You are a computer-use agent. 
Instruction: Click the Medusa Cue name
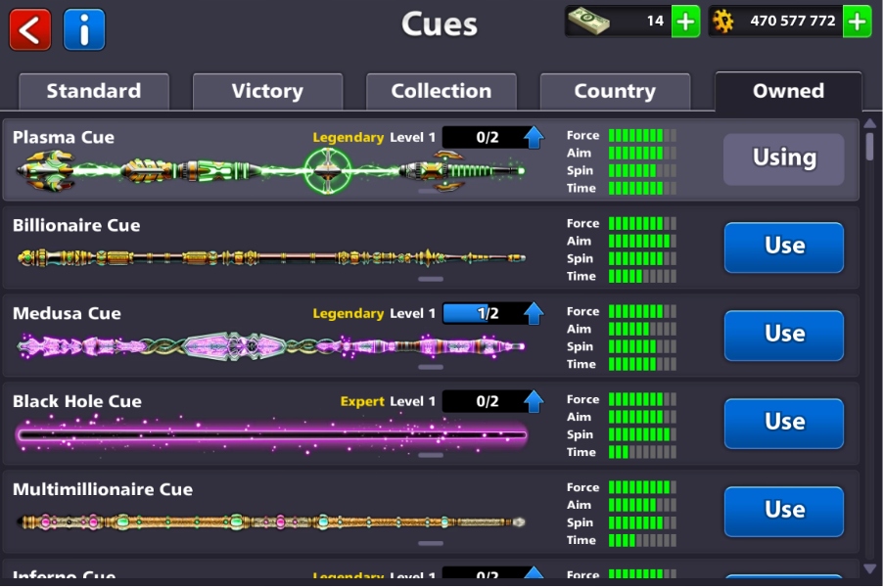point(67,313)
